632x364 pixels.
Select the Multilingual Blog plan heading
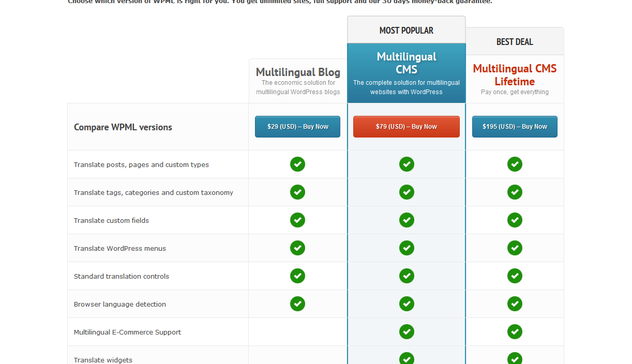click(x=298, y=72)
